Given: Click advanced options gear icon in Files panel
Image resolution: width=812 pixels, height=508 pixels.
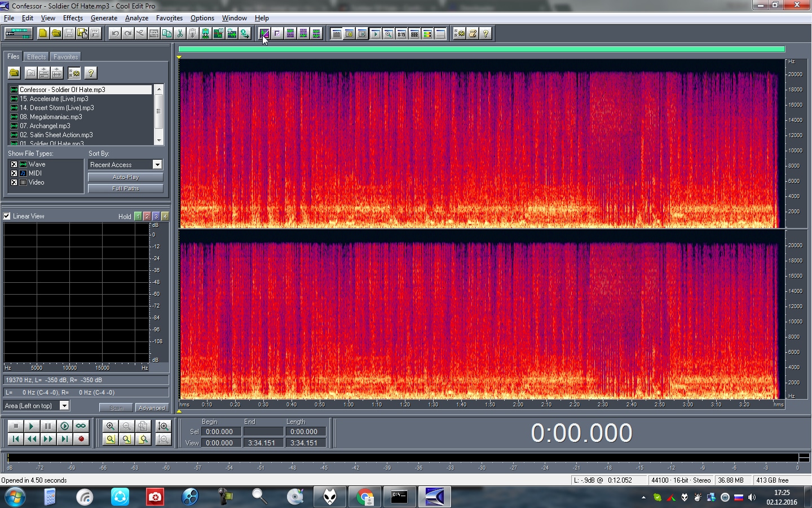Looking at the screenshot, I should point(74,73).
